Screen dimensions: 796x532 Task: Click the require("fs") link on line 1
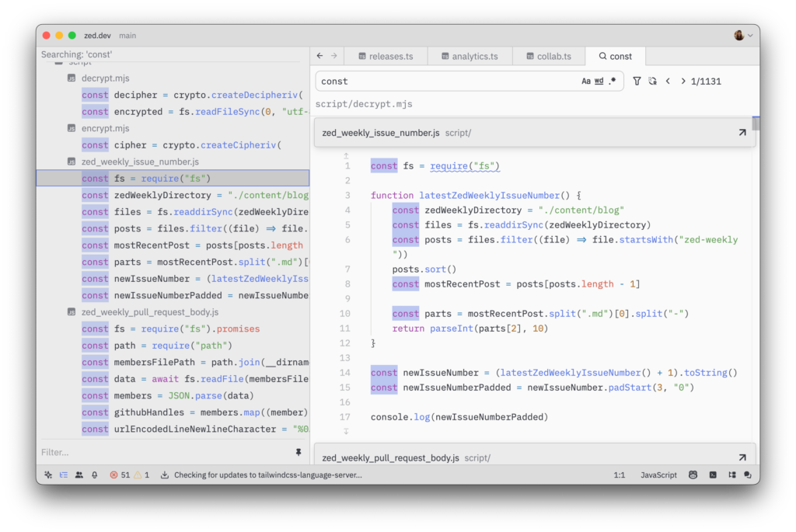(465, 166)
